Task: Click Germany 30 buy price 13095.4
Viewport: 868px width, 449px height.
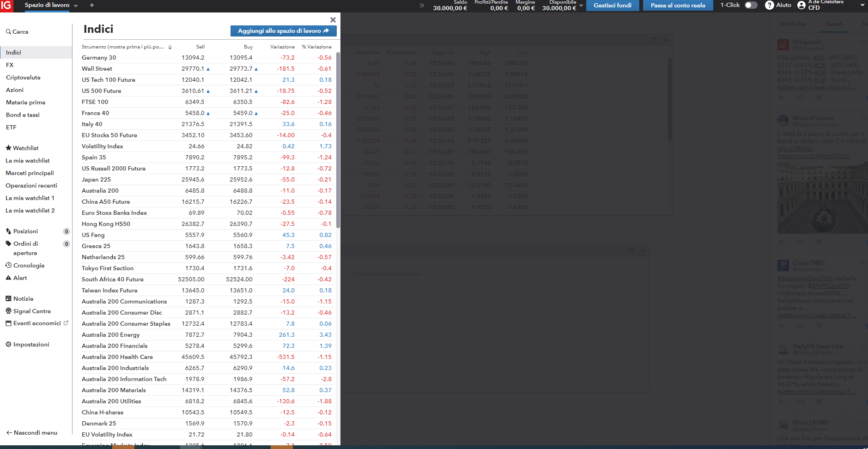Action: 241,58
